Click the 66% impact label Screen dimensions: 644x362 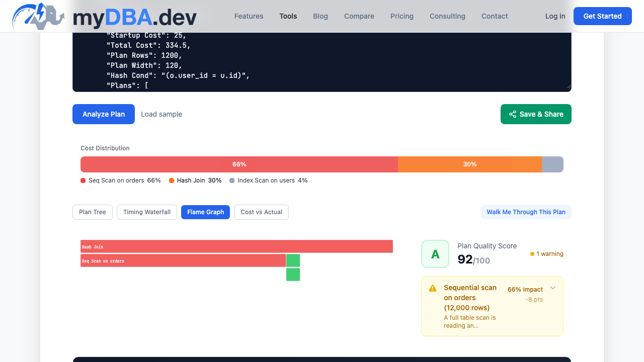point(525,290)
